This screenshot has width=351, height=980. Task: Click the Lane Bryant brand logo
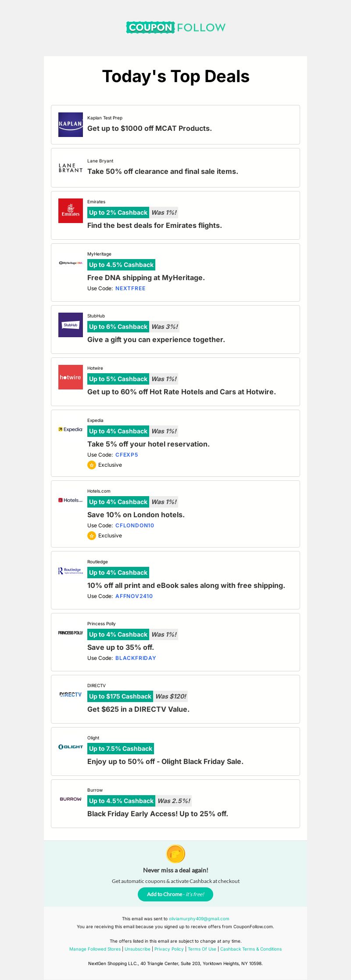click(71, 168)
